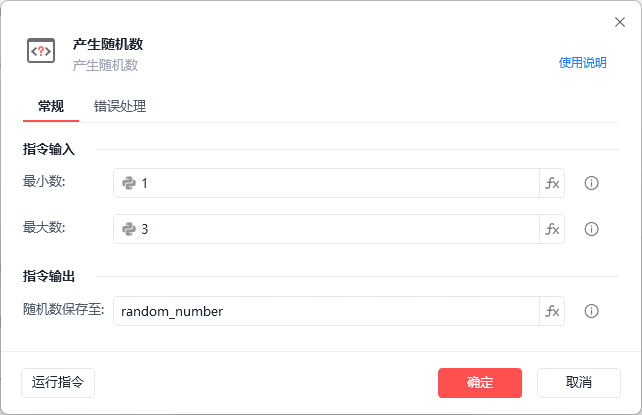Click the Python icon in 最大数 field
The image size is (642, 415).
[x=129, y=229]
